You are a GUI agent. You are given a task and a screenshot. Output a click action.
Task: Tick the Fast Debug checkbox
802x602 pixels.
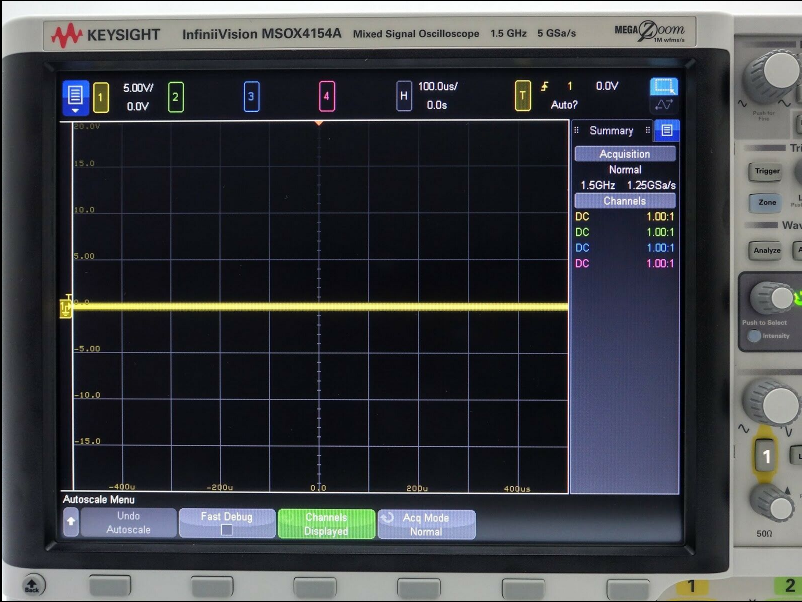[226, 530]
